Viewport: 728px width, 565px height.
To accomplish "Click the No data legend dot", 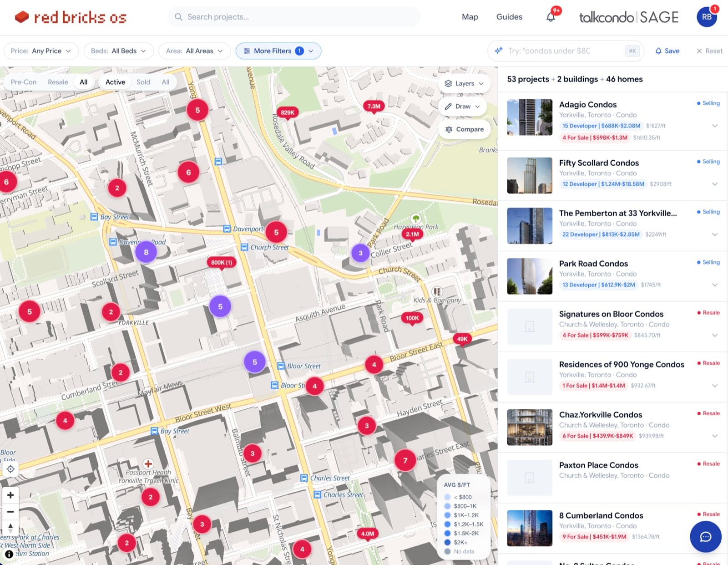I will click(x=447, y=551).
